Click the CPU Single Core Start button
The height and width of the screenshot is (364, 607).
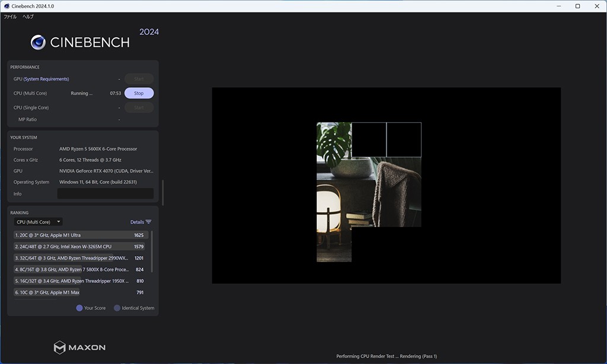139,107
